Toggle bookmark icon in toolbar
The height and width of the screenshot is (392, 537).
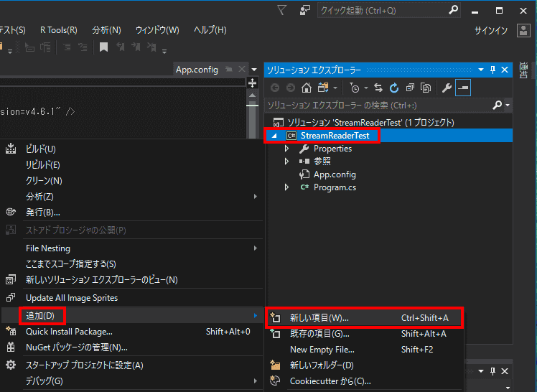click(x=103, y=47)
